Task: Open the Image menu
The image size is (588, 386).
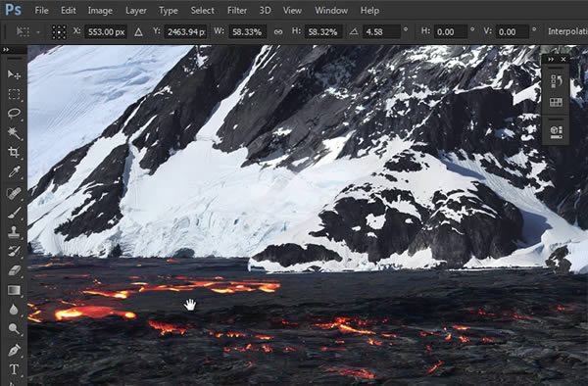Action: (x=100, y=11)
